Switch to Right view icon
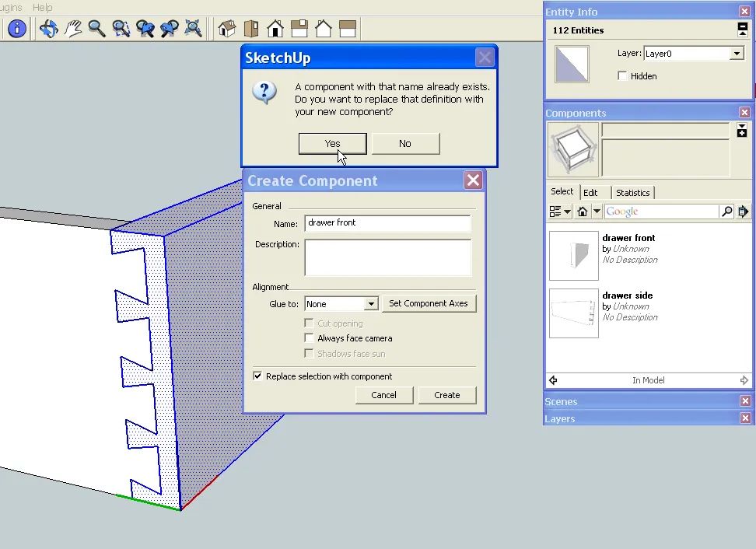The image size is (756, 549). point(299,29)
